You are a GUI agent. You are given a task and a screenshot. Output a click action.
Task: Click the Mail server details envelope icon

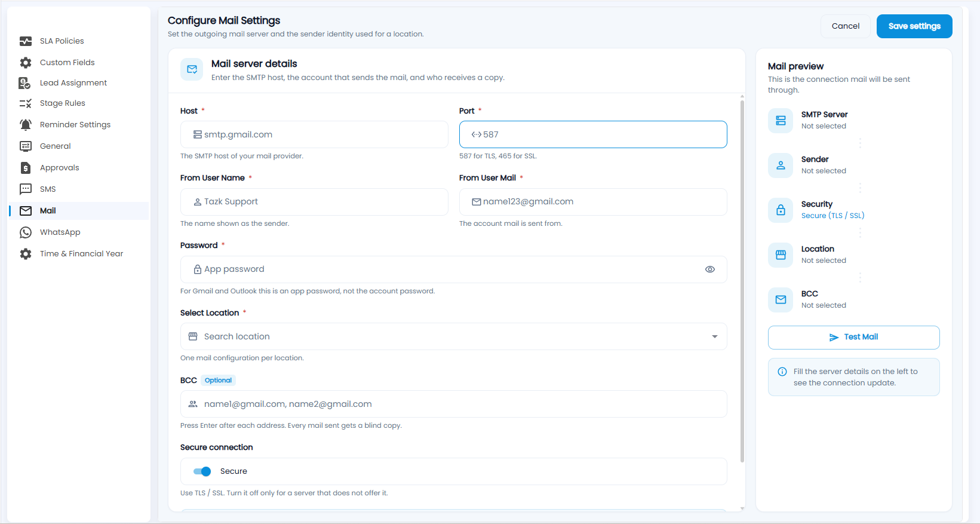pos(192,69)
